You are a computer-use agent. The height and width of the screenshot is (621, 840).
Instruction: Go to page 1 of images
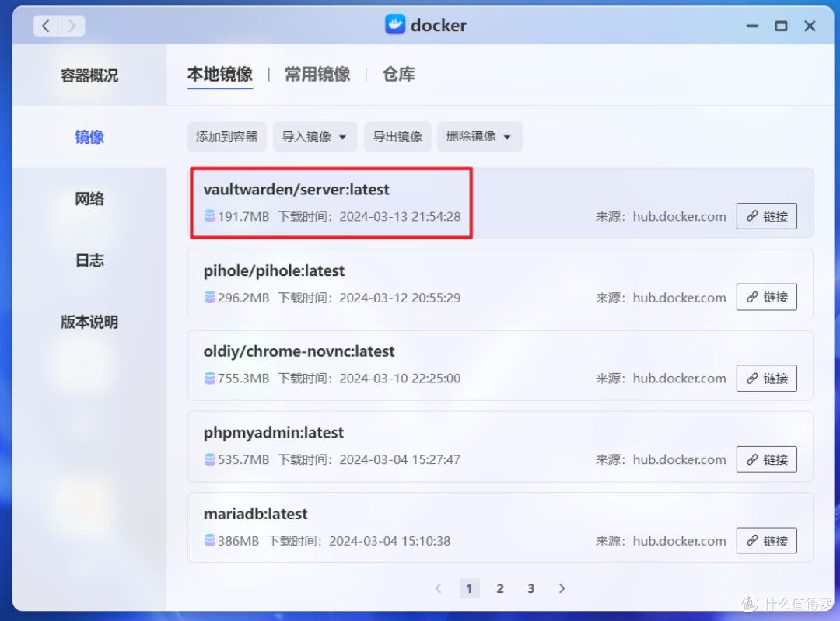pos(469,589)
